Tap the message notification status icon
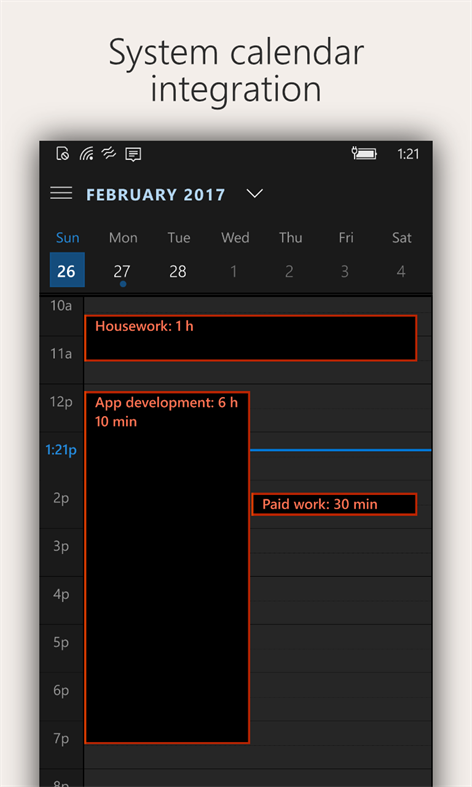The image size is (472, 787). [x=133, y=154]
